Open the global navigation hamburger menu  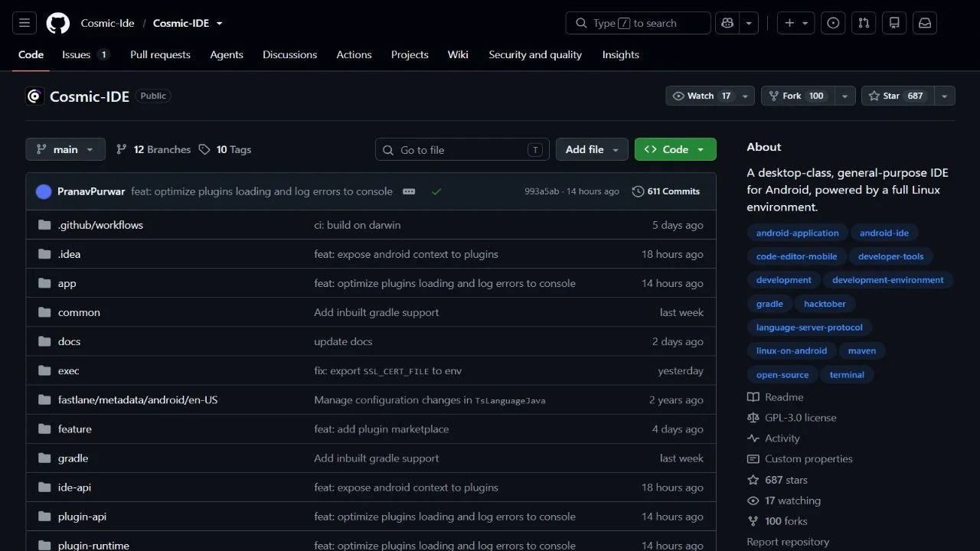[24, 23]
